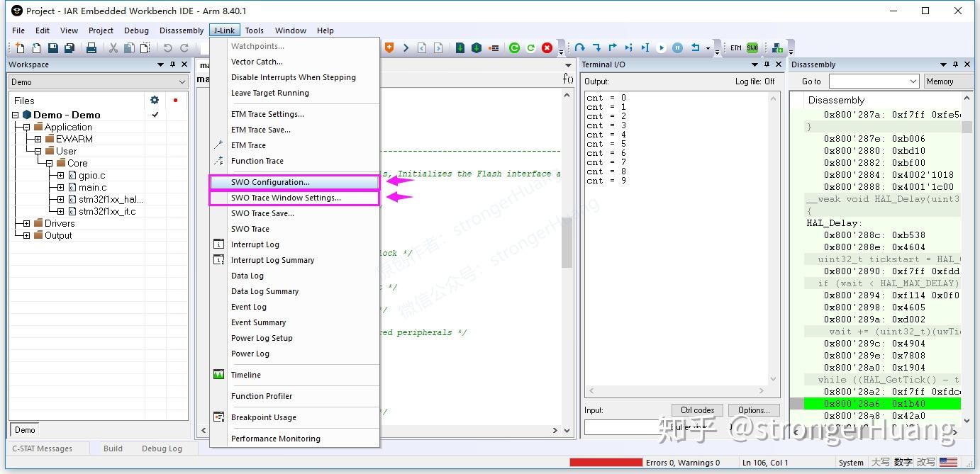Screen dimensions: 980x474
Task: Toggle SWO trace green toolbar button
Action: click(752, 47)
